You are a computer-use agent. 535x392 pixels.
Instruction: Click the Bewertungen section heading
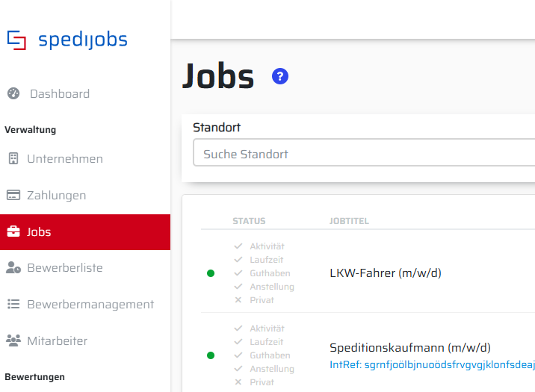click(x=35, y=377)
